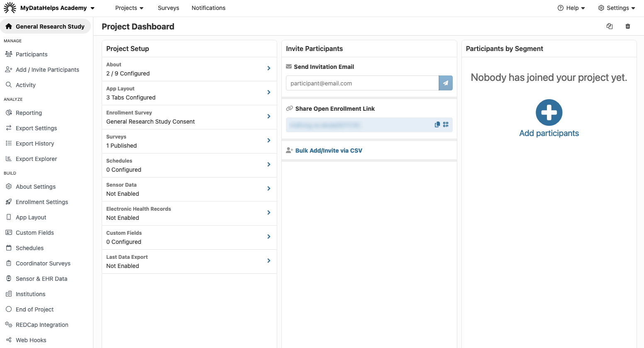Click the copy project icon
Image resolution: width=644 pixels, height=348 pixels.
pyautogui.click(x=609, y=26)
